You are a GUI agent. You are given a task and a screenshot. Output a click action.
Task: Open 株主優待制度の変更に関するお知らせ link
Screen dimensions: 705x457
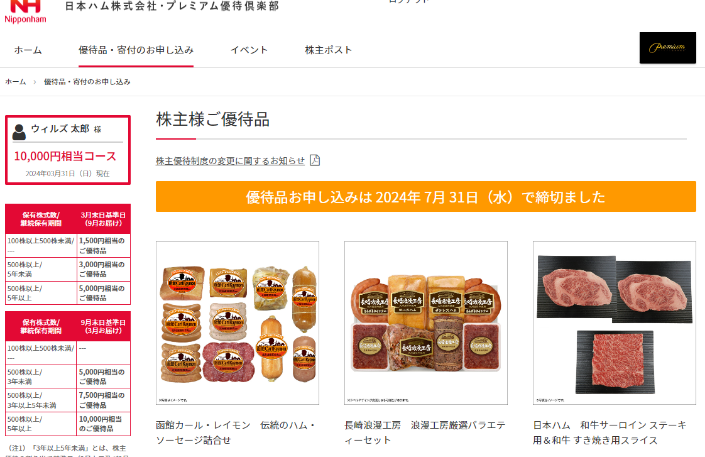230,161
